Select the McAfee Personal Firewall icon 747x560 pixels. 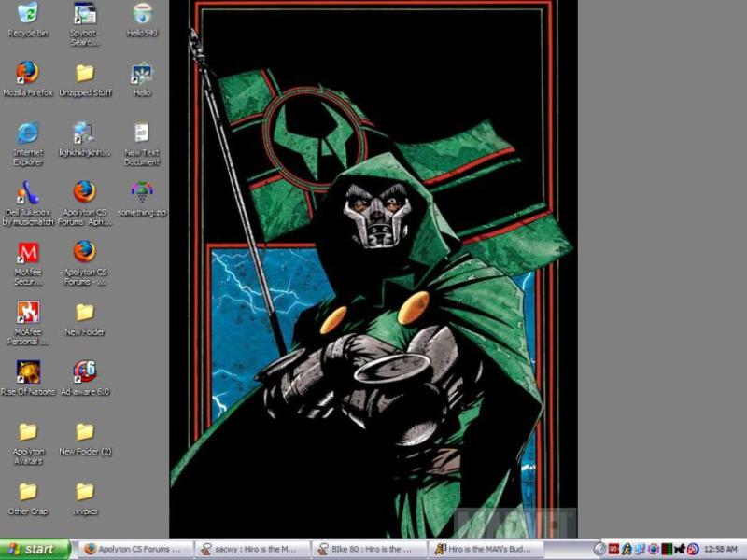click(28, 312)
